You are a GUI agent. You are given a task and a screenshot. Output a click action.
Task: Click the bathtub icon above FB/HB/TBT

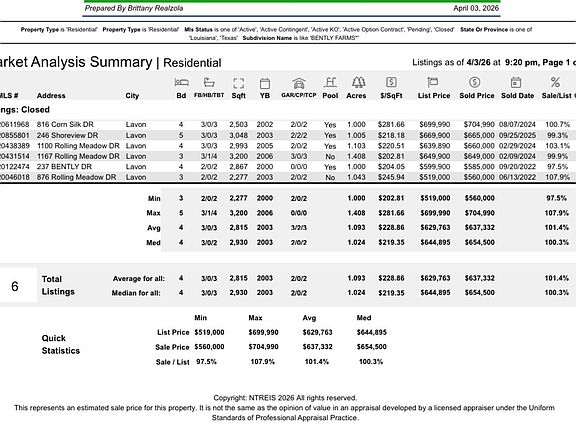click(x=209, y=82)
